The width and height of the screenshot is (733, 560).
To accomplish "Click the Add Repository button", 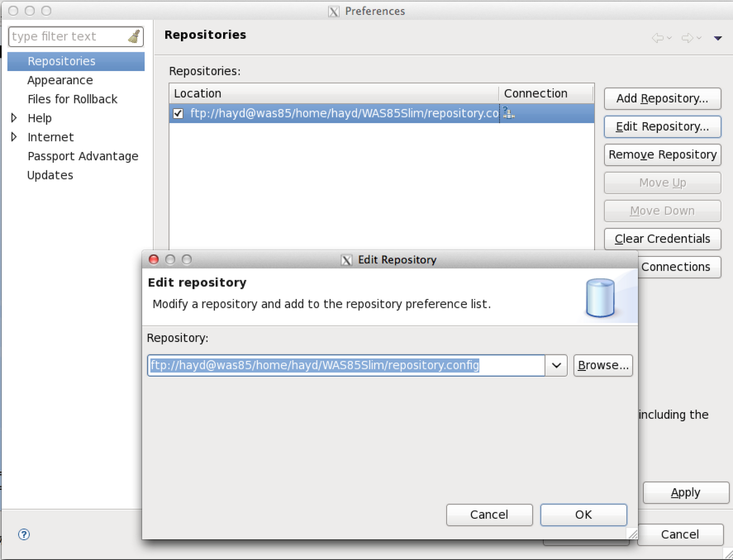I will [x=662, y=98].
